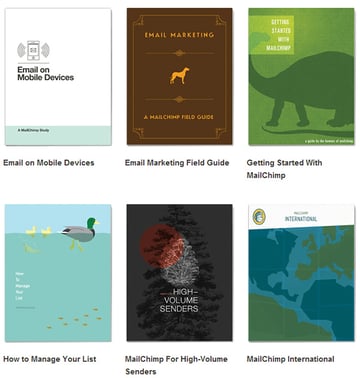Open the duck cover, How to Manage Your List

pyautogui.click(x=58, y=273)
